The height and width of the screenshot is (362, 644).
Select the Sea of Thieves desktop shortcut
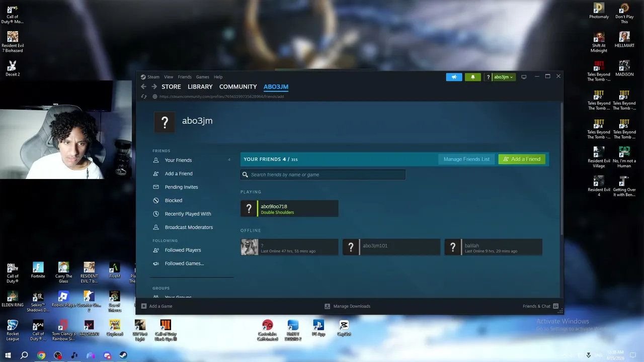coord(115,301)
